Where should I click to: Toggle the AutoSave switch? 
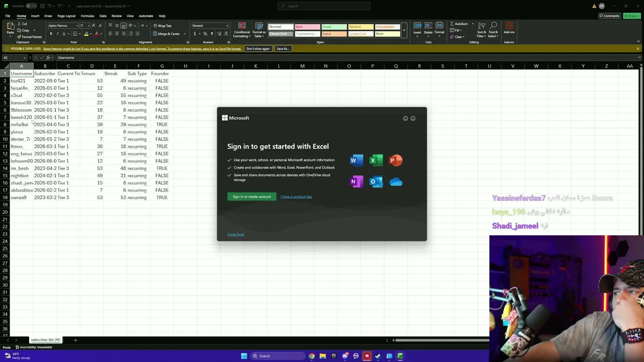point(31,6)
